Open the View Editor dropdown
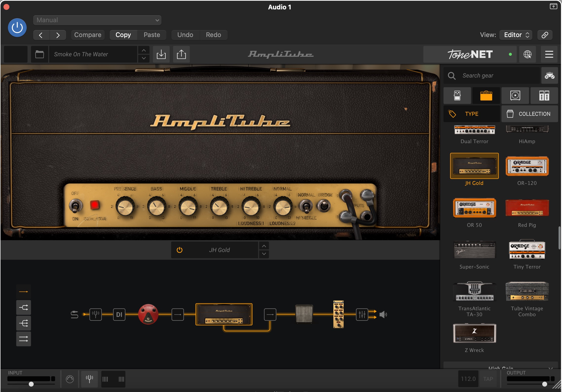This screenshot has width=562, height=392. [516, 35]
